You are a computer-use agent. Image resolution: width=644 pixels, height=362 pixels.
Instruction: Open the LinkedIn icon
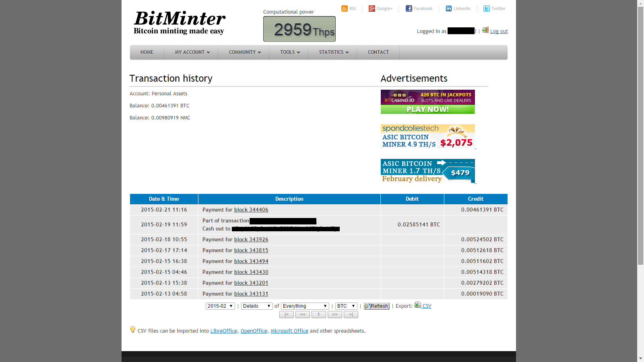(448, 8)
